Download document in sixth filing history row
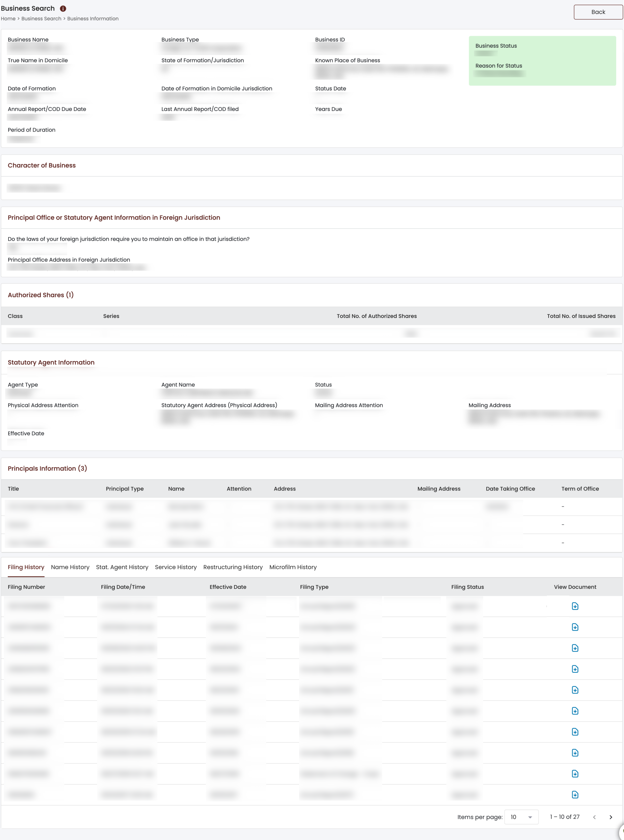 tap(575, 711)
